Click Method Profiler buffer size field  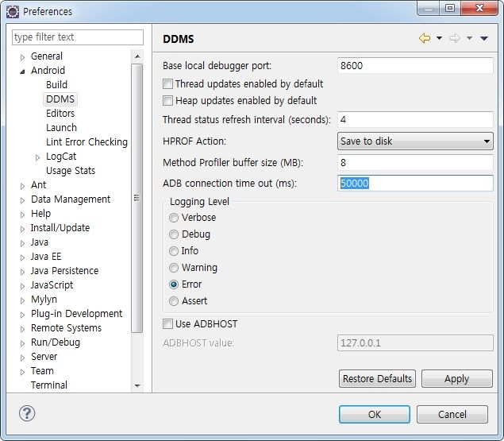pyautogui.click(x=415, y=163)
